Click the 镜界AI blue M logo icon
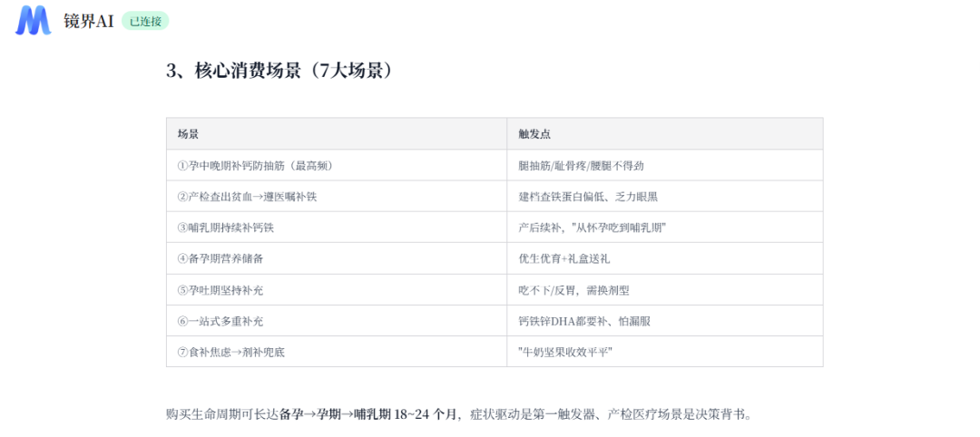 point(34,21)
